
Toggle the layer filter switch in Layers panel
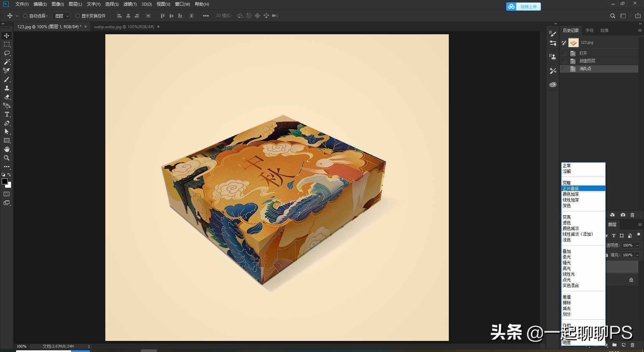(x=639, y=235)
